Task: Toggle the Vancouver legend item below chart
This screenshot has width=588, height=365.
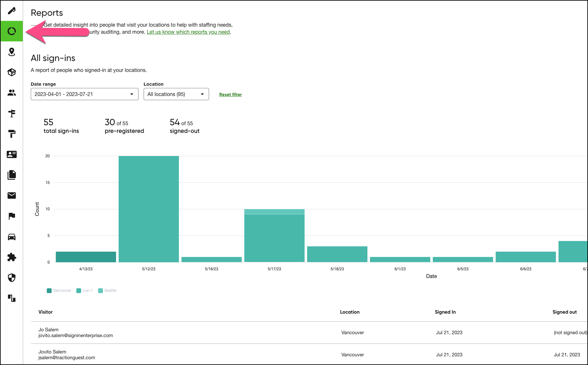Action: (x=59, y=291)
